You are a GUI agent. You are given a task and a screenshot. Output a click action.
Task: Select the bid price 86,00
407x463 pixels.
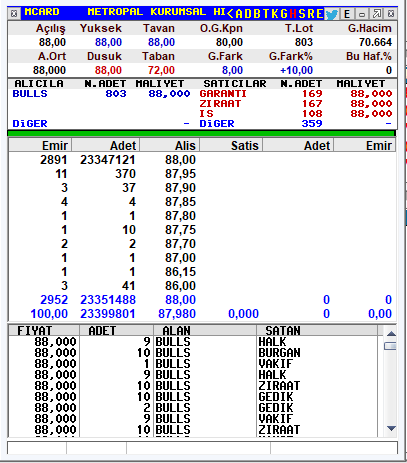pyautogui.click(x=180, y=286)
